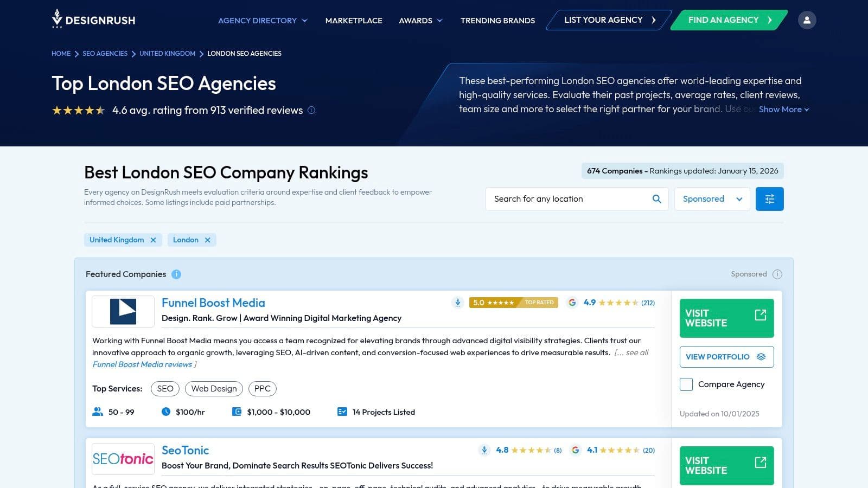Open the filters icon beside the Sponsored dropdown
Viewport: 868px width, 488px height.
click(x=769, y=198)
